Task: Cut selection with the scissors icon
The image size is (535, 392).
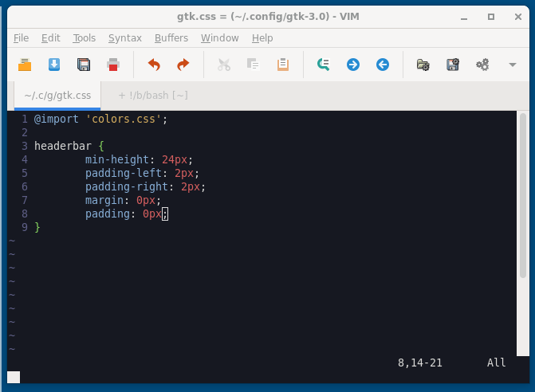Action: coord(224,65)
